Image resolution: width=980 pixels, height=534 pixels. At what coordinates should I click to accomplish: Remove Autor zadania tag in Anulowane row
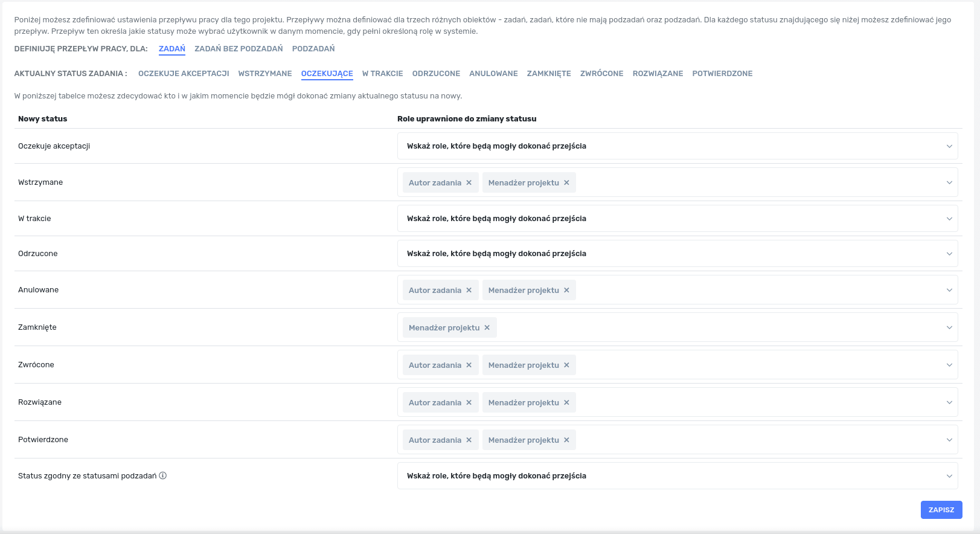point(469,290)
